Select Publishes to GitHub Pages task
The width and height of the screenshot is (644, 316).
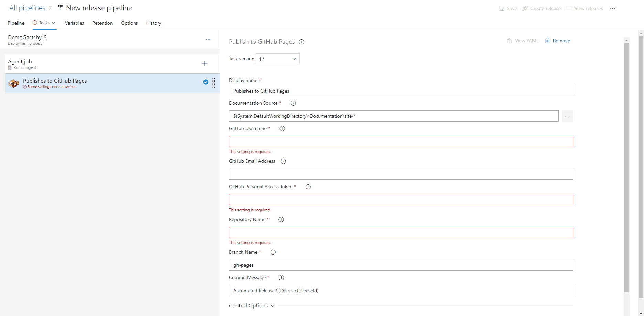[112, 83]
